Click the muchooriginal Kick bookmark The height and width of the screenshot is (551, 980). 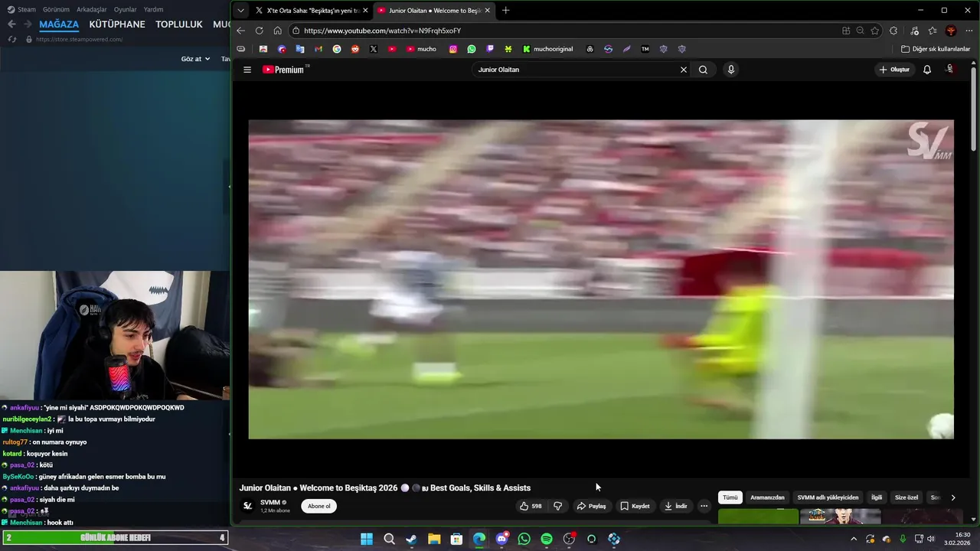547,49
